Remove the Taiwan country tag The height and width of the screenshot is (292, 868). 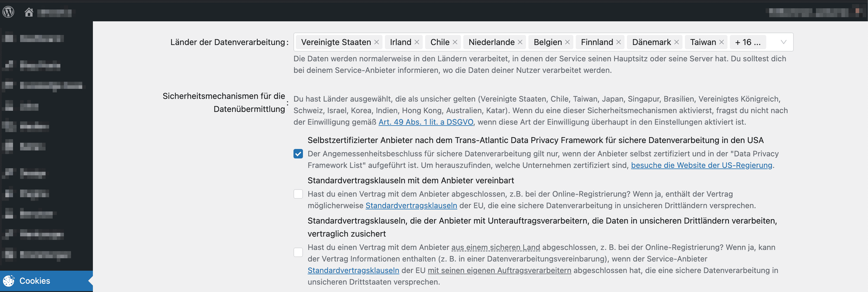coord(722,42)
